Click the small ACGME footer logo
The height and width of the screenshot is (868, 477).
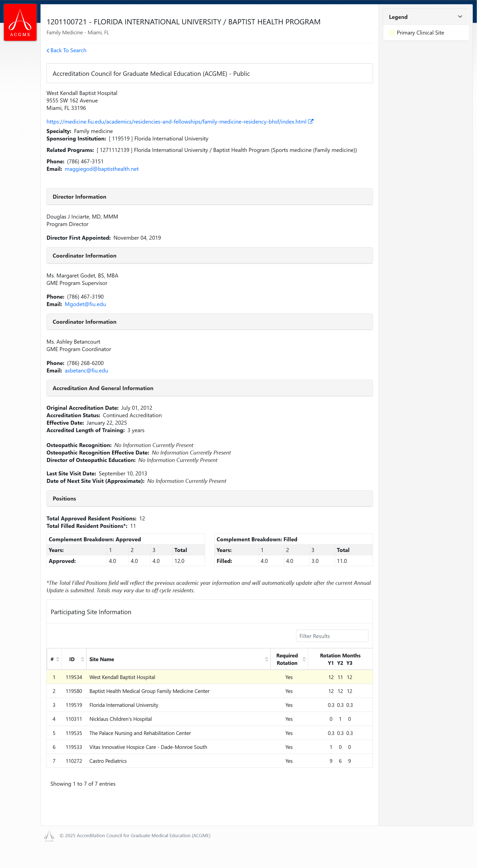49,836
